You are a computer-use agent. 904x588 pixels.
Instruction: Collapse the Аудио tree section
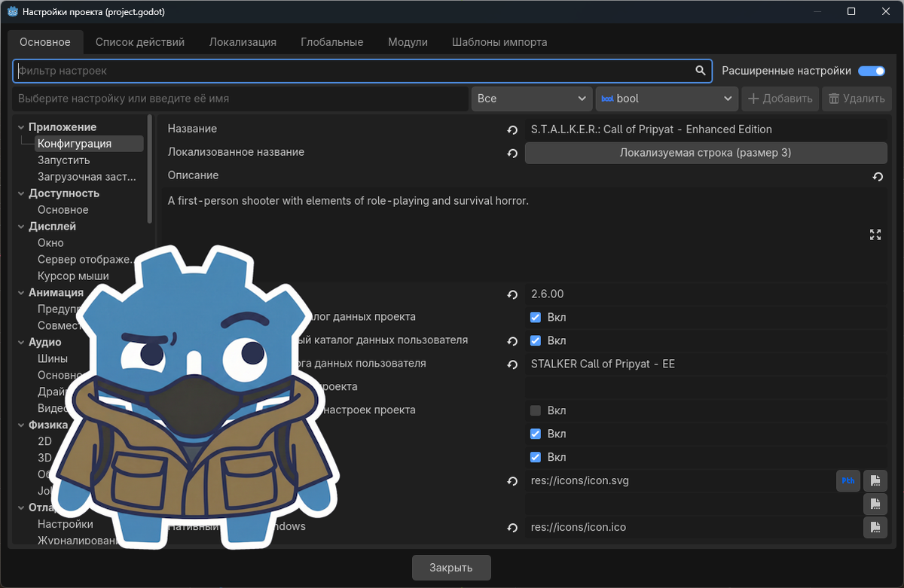(20, 343)
